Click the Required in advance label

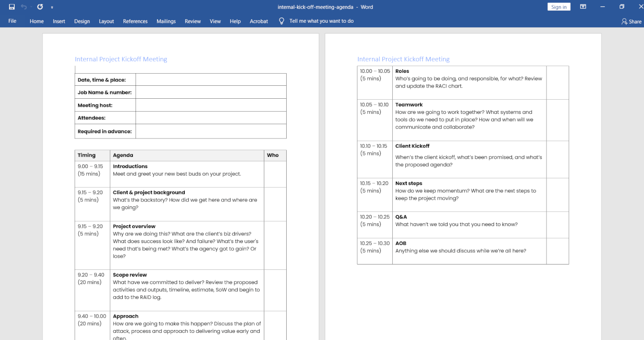(105, 131)
